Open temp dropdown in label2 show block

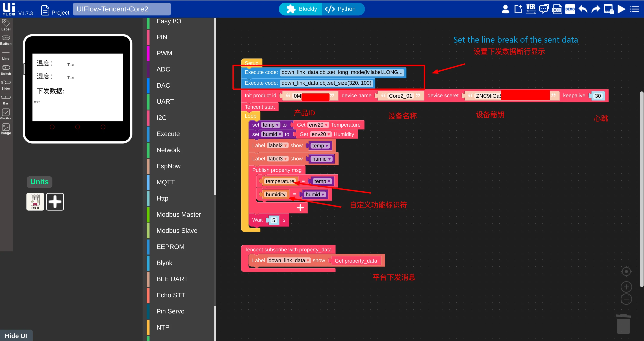[x=320, y=146]
